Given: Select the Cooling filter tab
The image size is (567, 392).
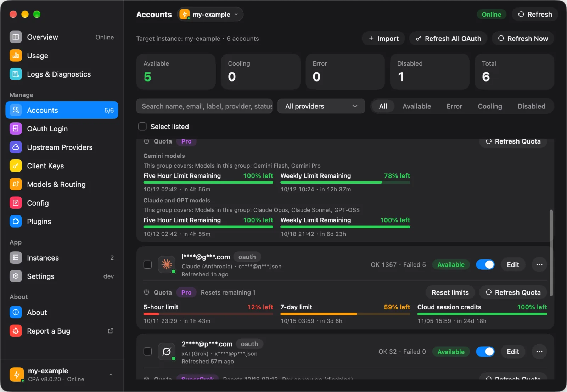Looking at the screenshot, I should [490, 106].
